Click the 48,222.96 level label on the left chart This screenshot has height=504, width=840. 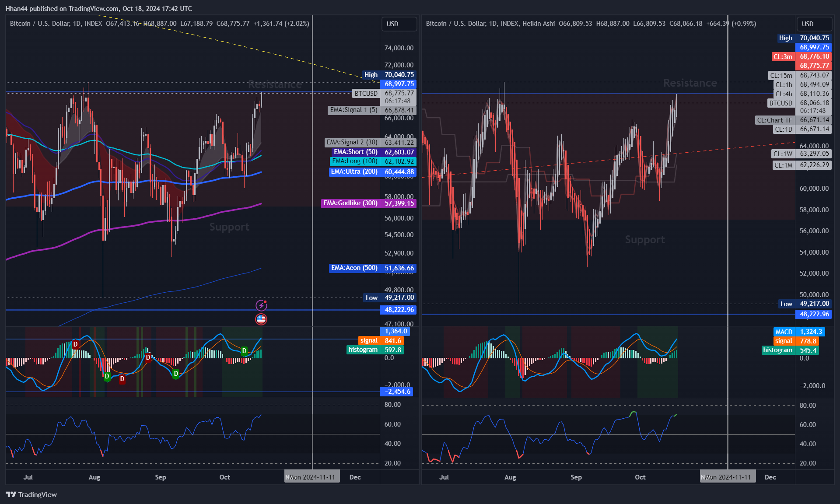(x=399, y=310)
